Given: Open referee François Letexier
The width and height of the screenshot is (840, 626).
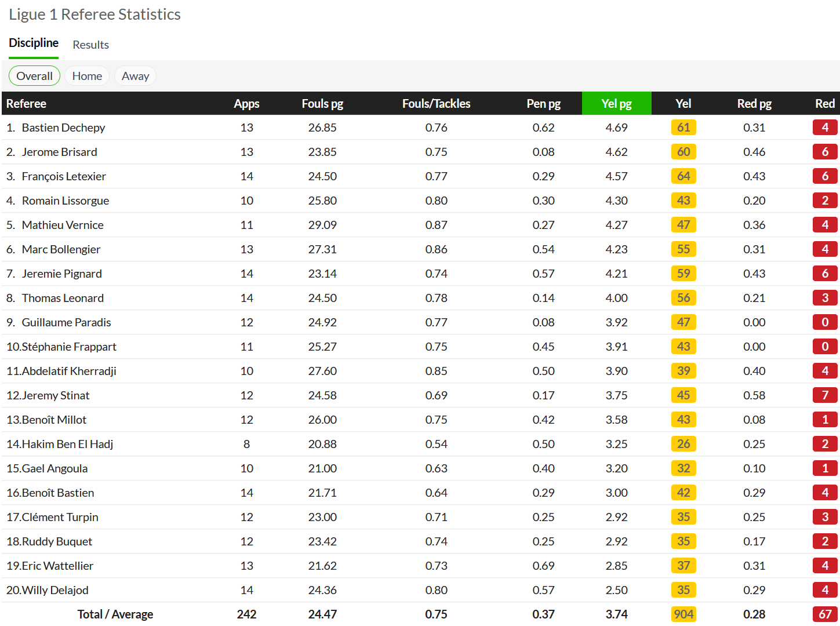Looking at the screenshot, I should (64, 176).
